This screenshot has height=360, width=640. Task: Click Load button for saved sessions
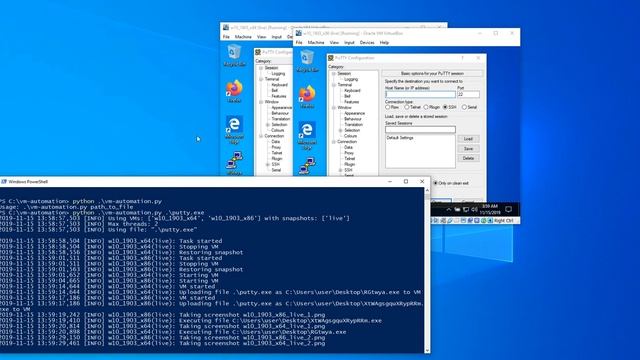[x=468, y=139]
